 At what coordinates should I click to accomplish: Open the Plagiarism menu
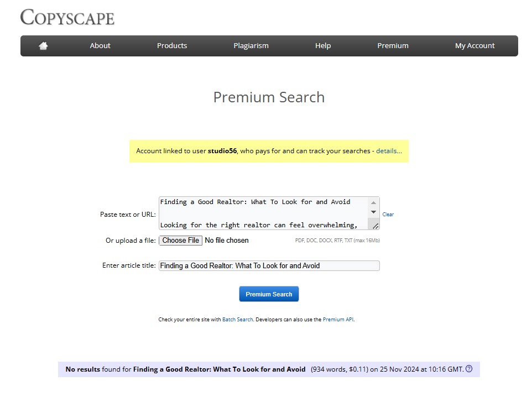pyautogui.click(x=251, y=45)
